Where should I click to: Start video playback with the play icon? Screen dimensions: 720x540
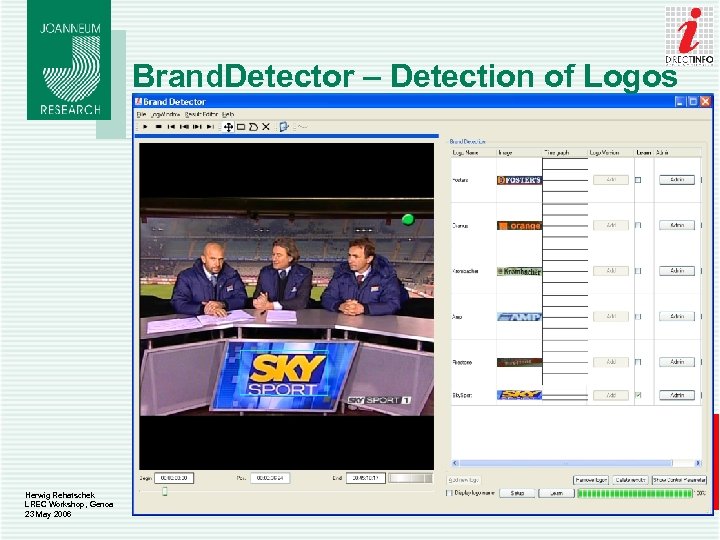[145, 127]
